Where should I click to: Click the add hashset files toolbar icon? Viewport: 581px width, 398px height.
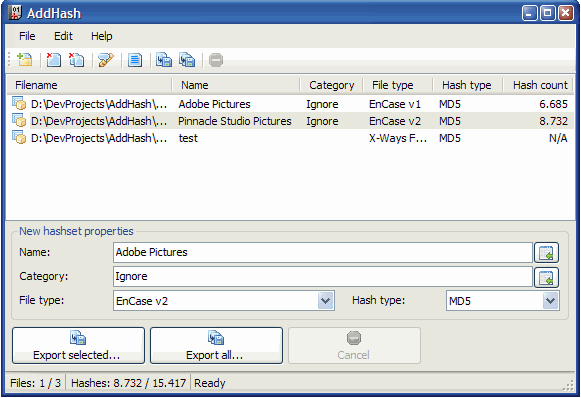point(25,60)
